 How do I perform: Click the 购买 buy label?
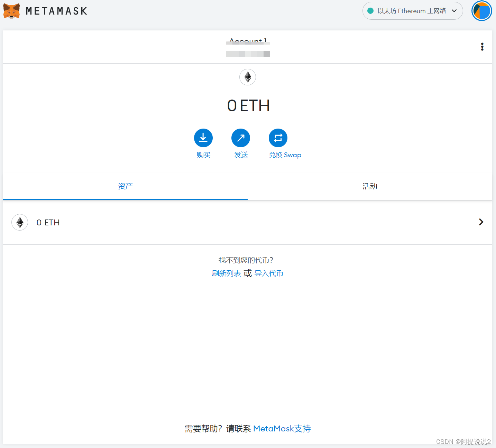click(203, 155)
